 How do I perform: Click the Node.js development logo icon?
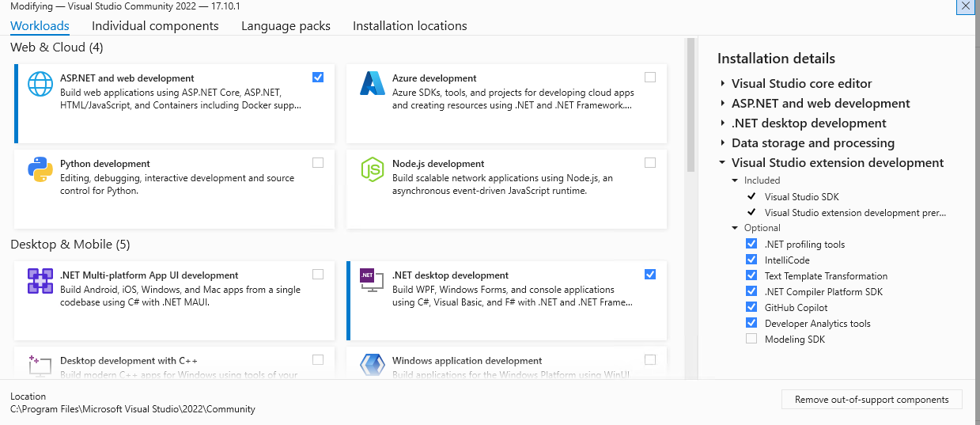(x=372, y=169)
